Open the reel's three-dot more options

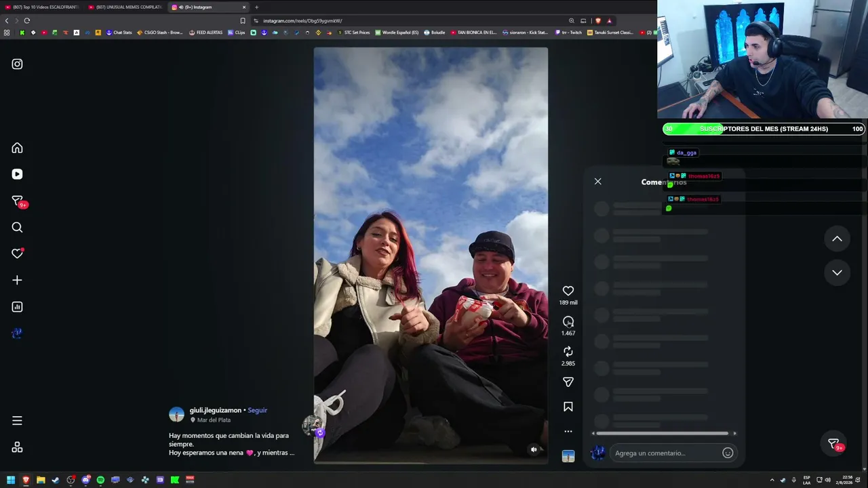pyautogui.click(x=568, y=431)
